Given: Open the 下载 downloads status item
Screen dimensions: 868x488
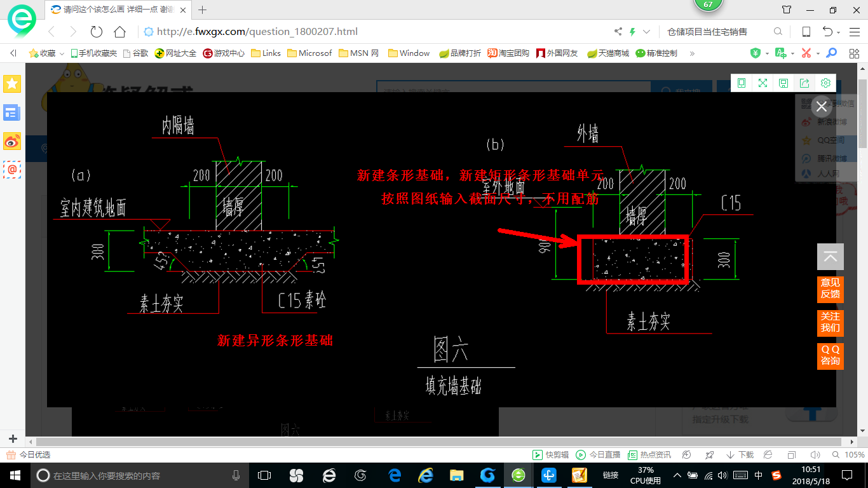Looking at the screenshot, I should pyautogui.click(x=740, y=455).
